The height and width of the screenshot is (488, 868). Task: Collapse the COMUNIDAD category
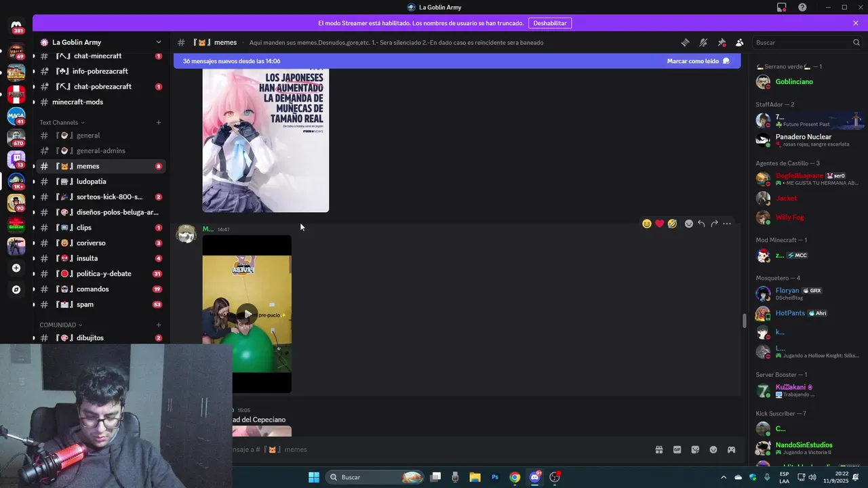[60, 325]
